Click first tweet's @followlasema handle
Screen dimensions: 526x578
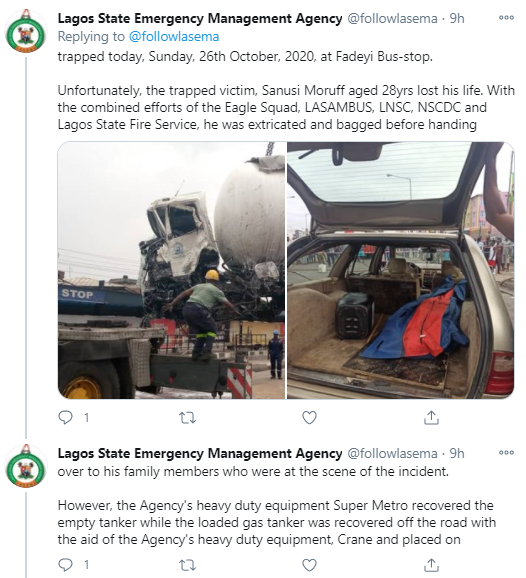(393, 18)
